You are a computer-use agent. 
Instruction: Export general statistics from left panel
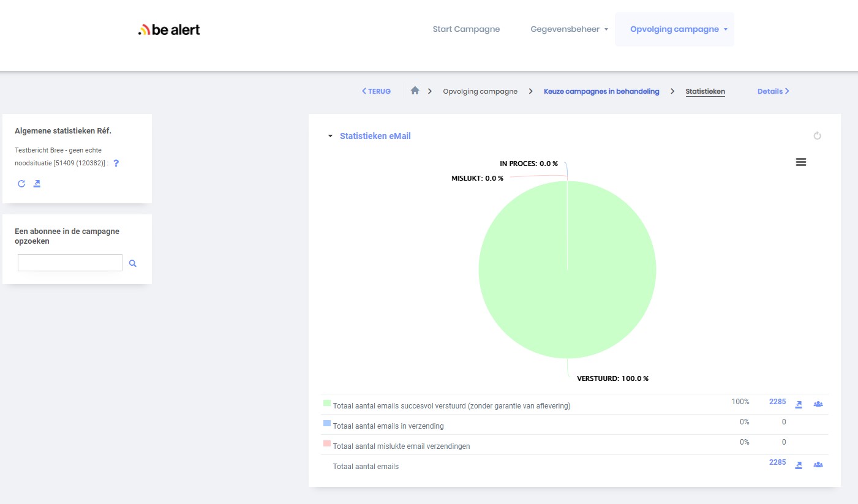tap(37, 183)
